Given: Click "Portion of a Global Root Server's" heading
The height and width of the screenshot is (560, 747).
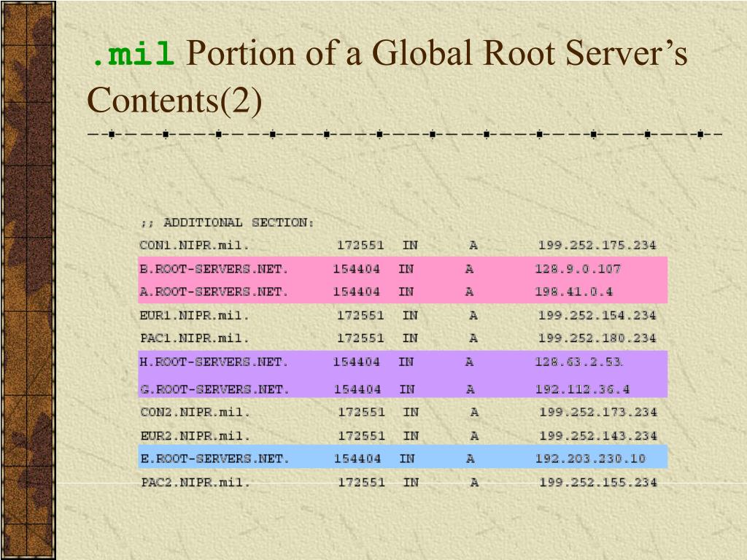Looking at the screenshot, I should pyautogui.click(x=436, y=52).
